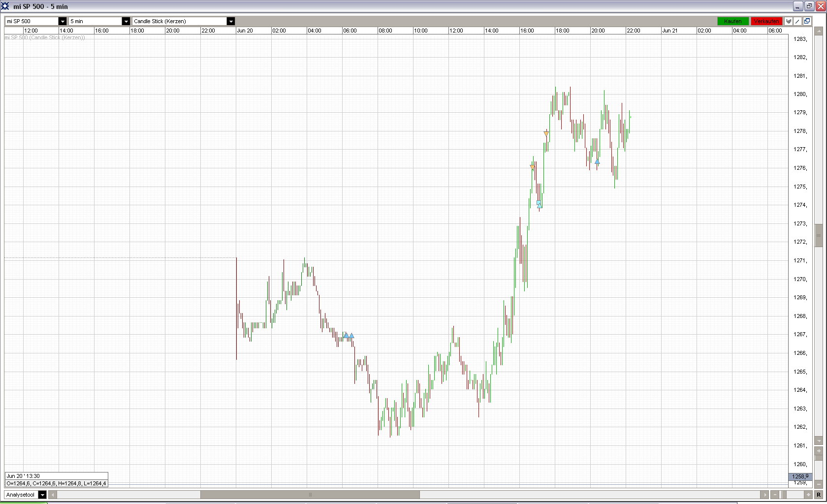Click the mi SP 500 (Candle Stick (Kerzen)) chart label

(x=45, y=37)
